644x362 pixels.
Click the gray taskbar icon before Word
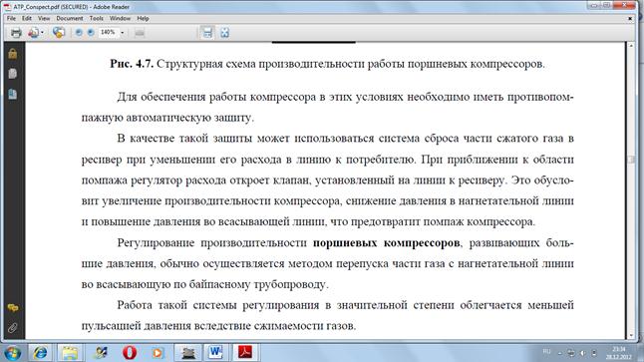pos(188,353)
